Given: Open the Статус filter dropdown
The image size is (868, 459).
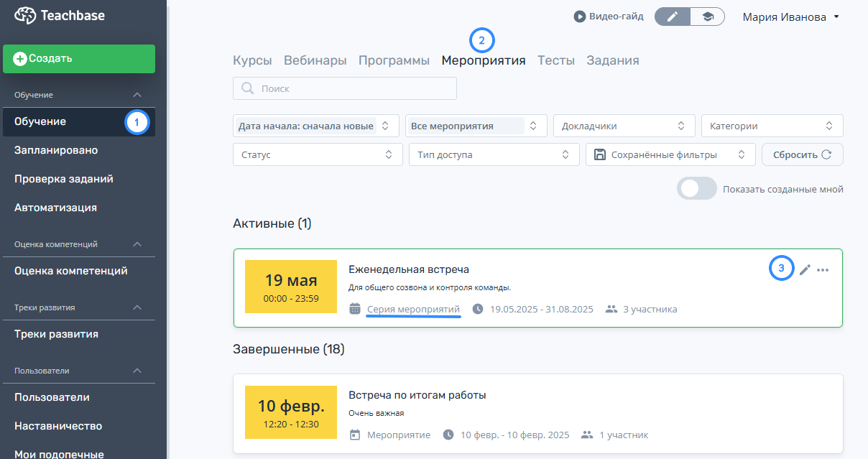Looking at the screenshot, I should tap(318, 154).
